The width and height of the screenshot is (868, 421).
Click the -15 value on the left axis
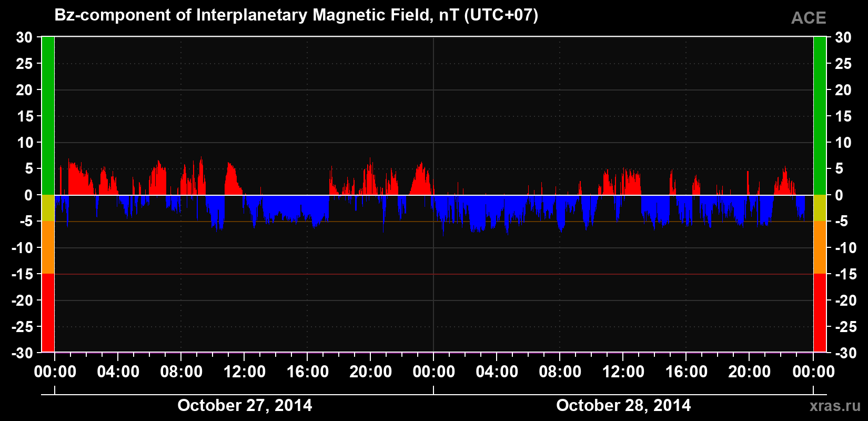pos(22,274)
